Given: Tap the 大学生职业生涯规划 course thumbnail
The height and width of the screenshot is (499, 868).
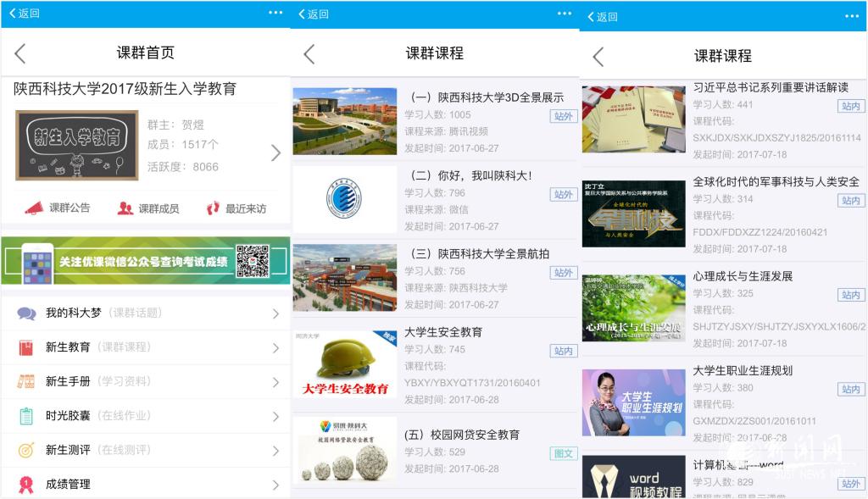Looking at the screenshot, I should pos(633,402).
